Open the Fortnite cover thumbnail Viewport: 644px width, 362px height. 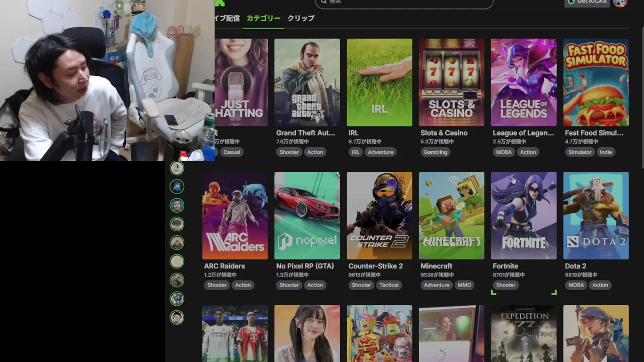tap(524, 216)
